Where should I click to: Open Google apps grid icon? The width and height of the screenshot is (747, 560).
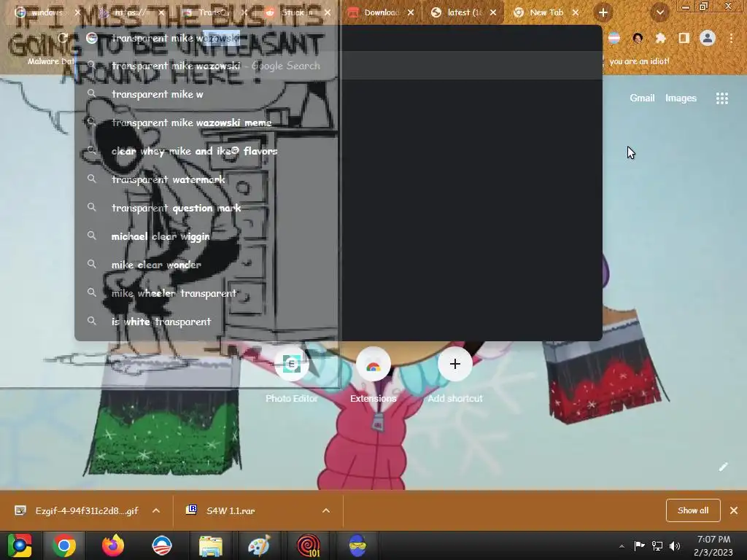click(721, 98)
